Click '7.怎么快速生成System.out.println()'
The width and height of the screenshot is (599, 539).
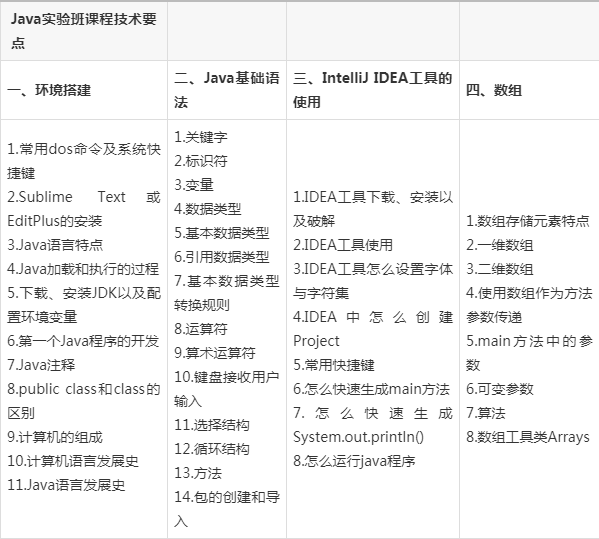[373, 425]
